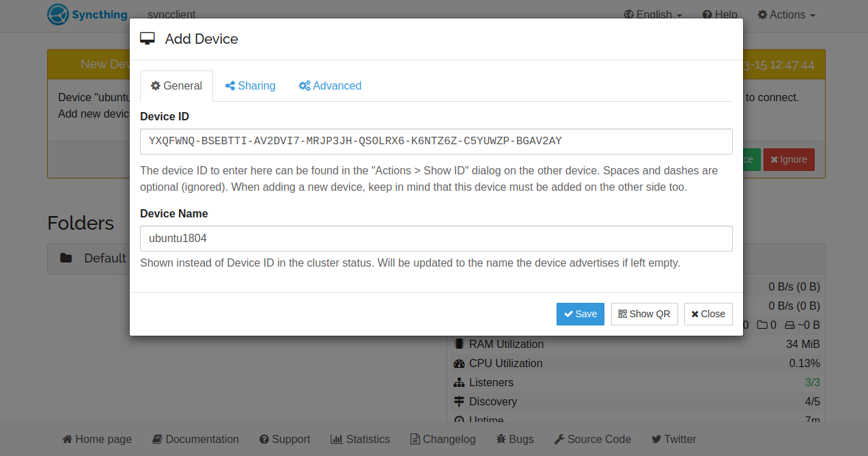Image resolution: width=868 pixels, height=456 pixels.
Task: Click the Device ID input field
Action: 436,142
